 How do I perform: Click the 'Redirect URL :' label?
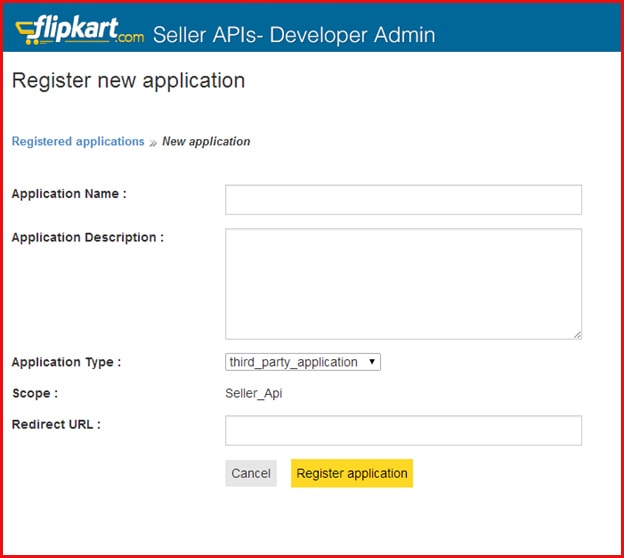pos(56,424)
